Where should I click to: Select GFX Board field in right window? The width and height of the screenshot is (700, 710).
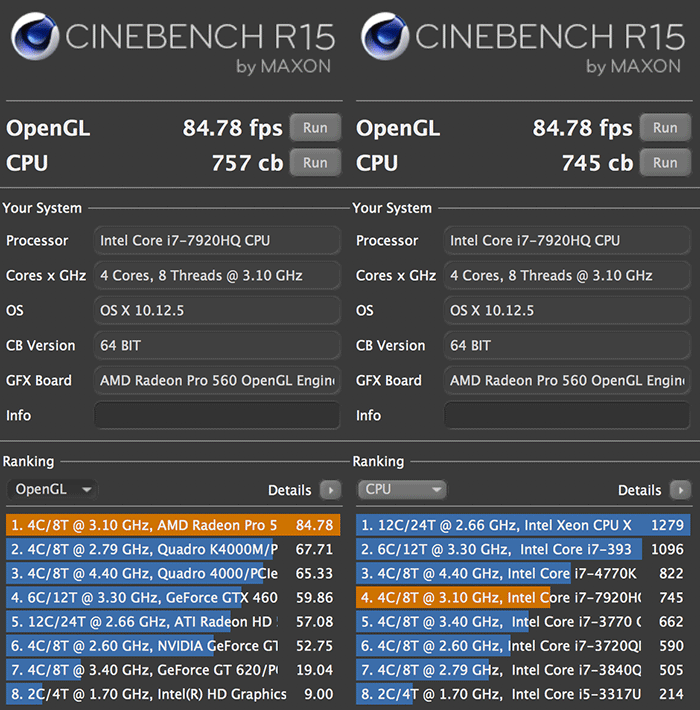(x=567, y=380)
